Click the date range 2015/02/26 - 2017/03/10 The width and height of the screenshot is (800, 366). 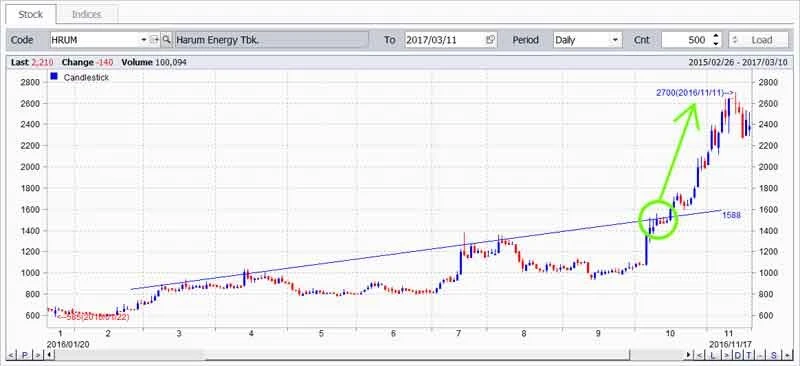pos(738,62)
